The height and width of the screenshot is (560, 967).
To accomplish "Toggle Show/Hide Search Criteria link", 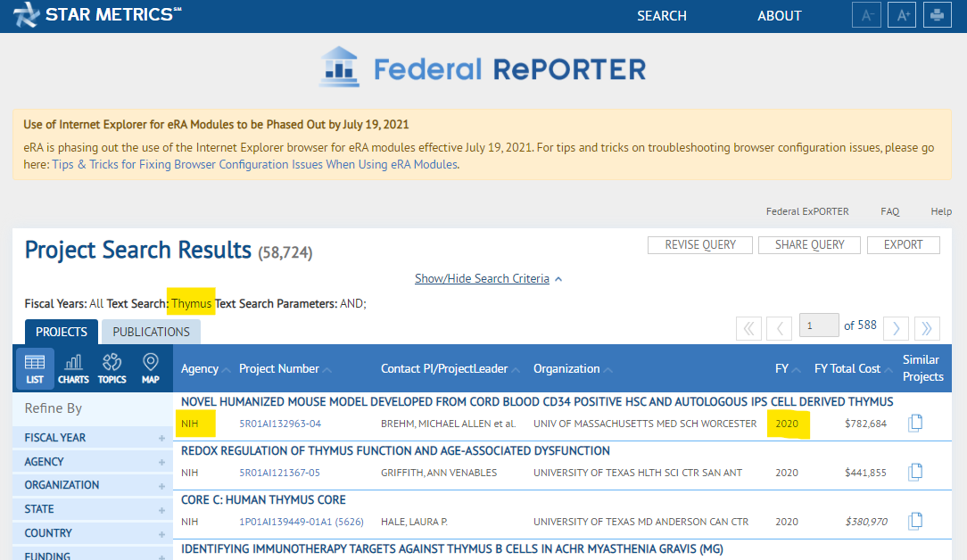I will 488,279.
